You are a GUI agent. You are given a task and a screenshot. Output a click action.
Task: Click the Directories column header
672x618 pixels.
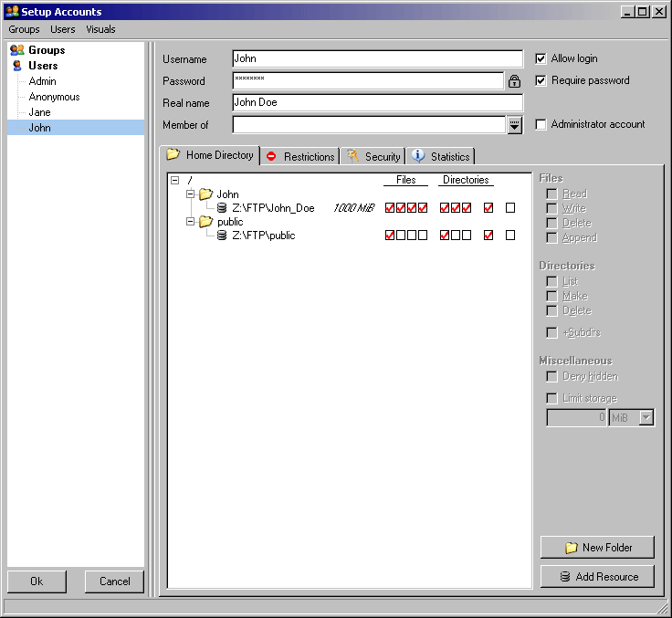click(466, 180)
